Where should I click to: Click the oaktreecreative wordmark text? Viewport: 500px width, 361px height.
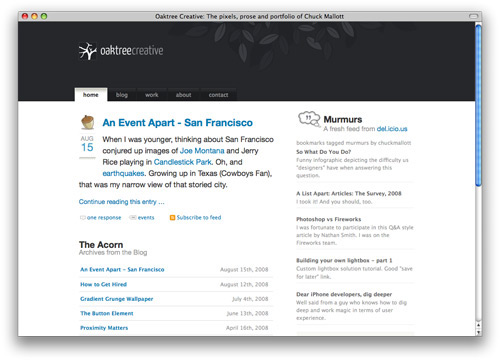(132, 51)
